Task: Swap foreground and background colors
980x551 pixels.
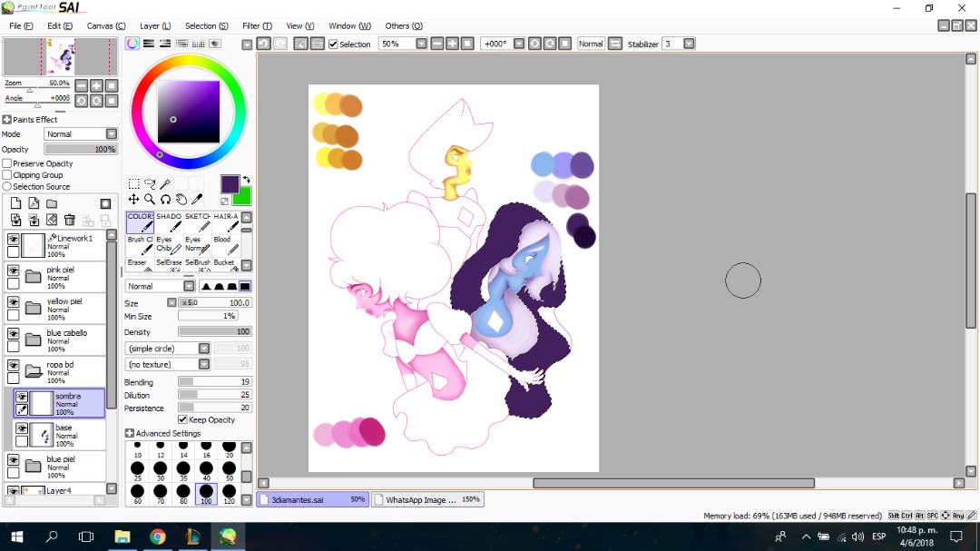Action: 246,180
